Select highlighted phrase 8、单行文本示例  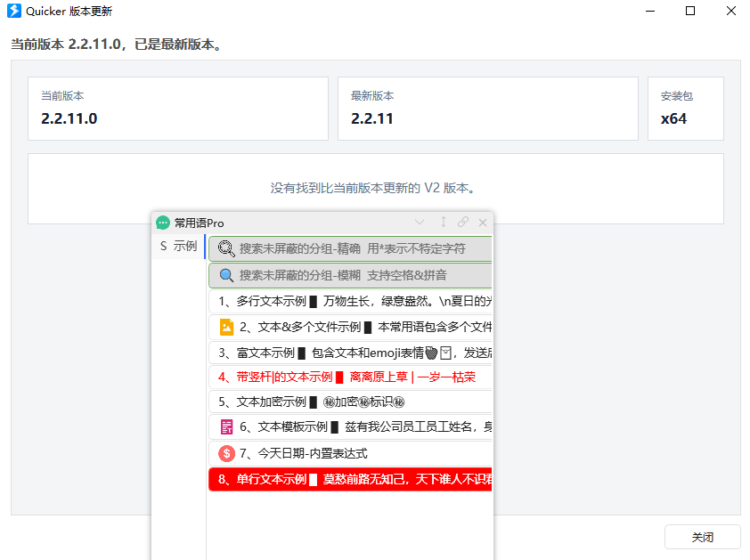(x=350, y=479)
